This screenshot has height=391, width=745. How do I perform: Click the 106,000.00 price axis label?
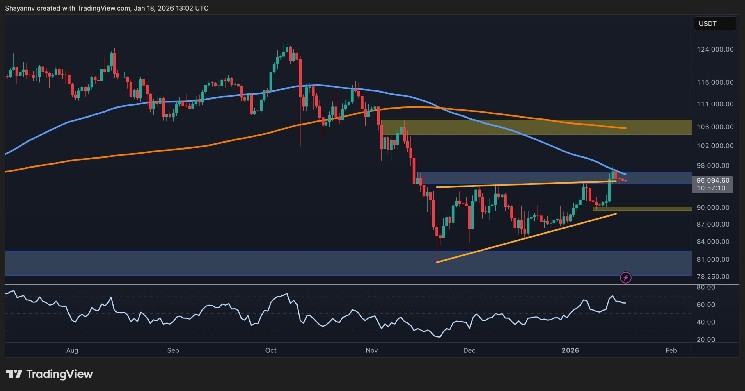pyautogui.click(x=715, y=127)
